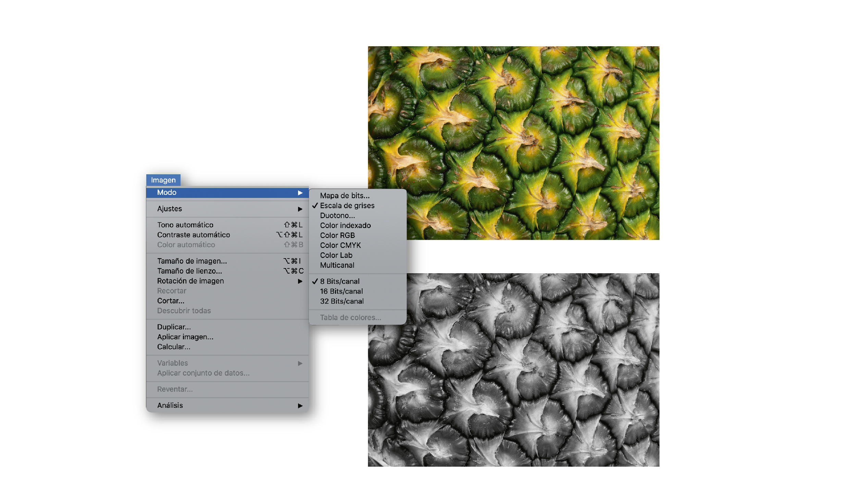The image size is (850, 504).
Task: Click Duplicar... command
Action: pos(174,327)
